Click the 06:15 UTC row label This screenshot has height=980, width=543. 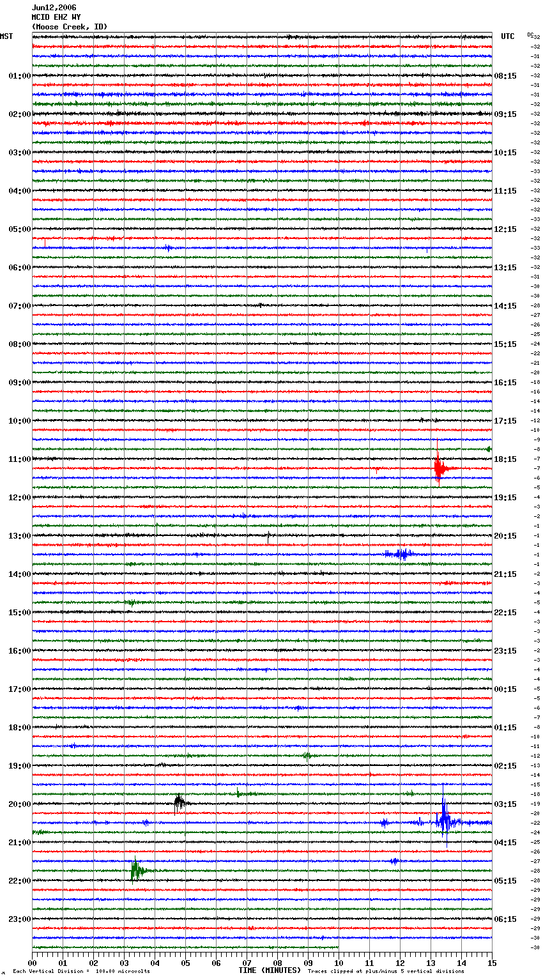click(x=505, y=919)
